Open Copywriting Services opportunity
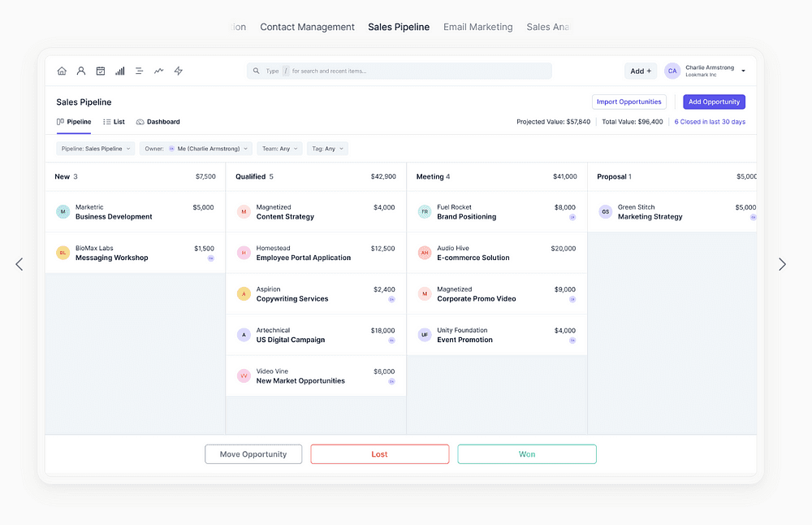This screenshot has height=525, width=812. (x=316, y=294)
